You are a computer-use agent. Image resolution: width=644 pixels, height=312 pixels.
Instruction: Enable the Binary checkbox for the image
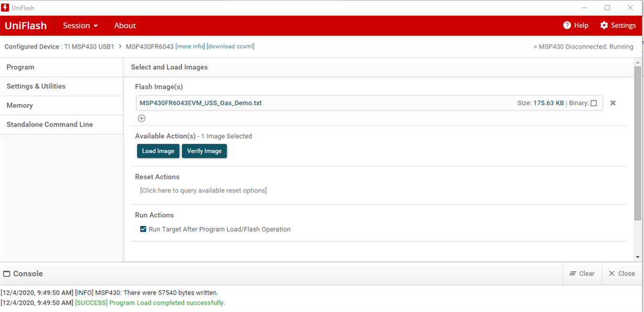click(594, 103)
